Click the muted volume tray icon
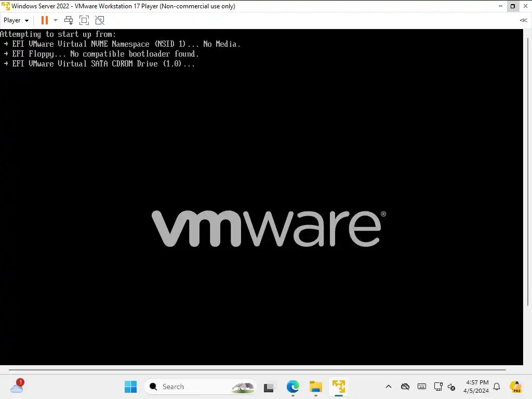 (451, 387)
